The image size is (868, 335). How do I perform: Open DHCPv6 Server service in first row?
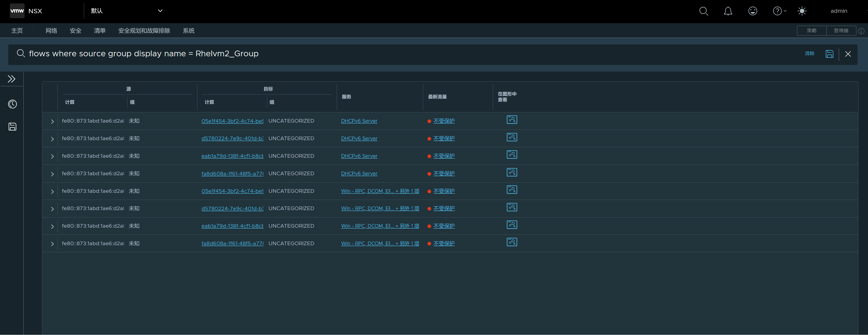pos(359,121)
